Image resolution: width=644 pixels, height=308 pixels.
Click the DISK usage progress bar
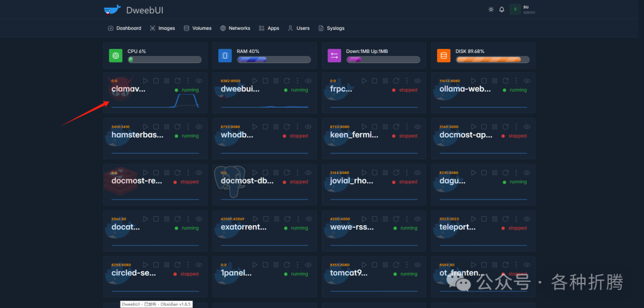pos(493,60)
